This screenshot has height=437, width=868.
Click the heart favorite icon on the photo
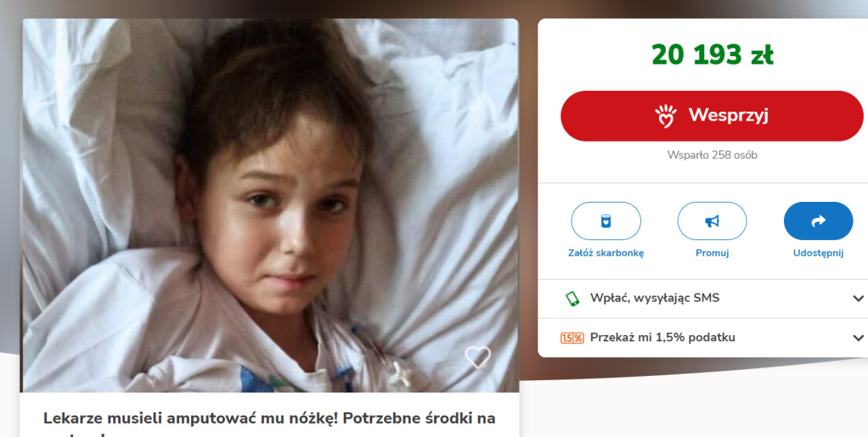478,357
